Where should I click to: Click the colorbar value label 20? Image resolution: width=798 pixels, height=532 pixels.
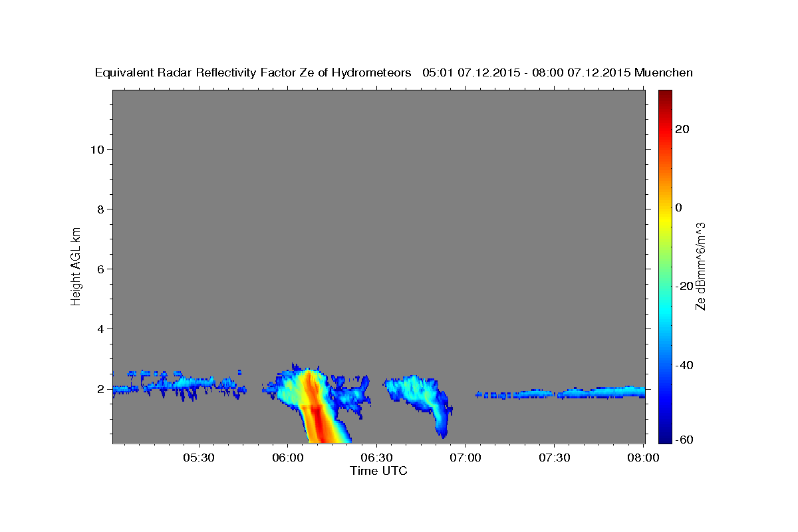[682, 129]
